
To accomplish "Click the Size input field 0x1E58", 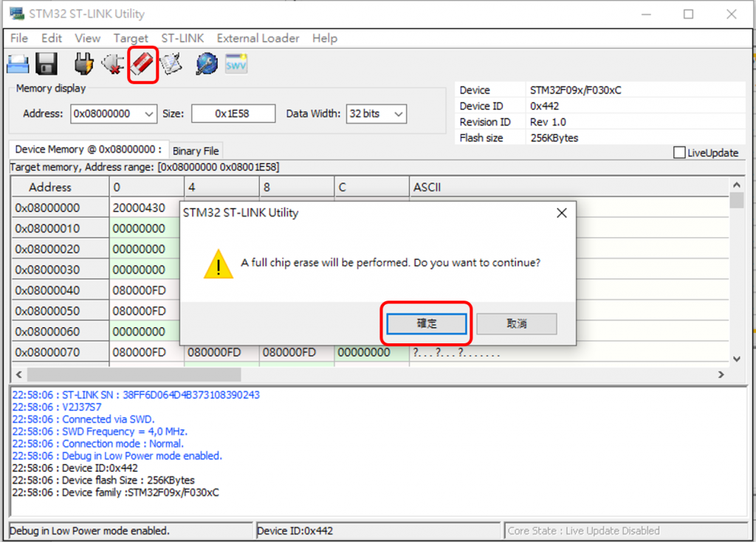I will [233, 114].
